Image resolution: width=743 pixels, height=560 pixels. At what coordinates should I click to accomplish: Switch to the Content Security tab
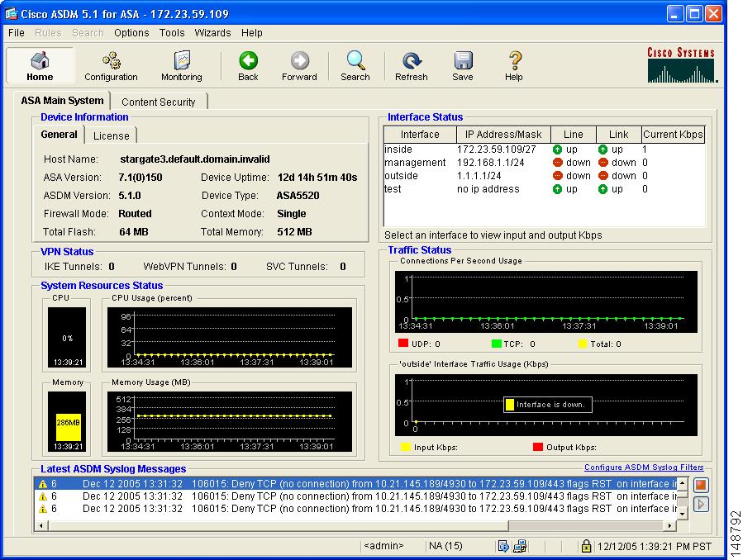click(159, 102)
